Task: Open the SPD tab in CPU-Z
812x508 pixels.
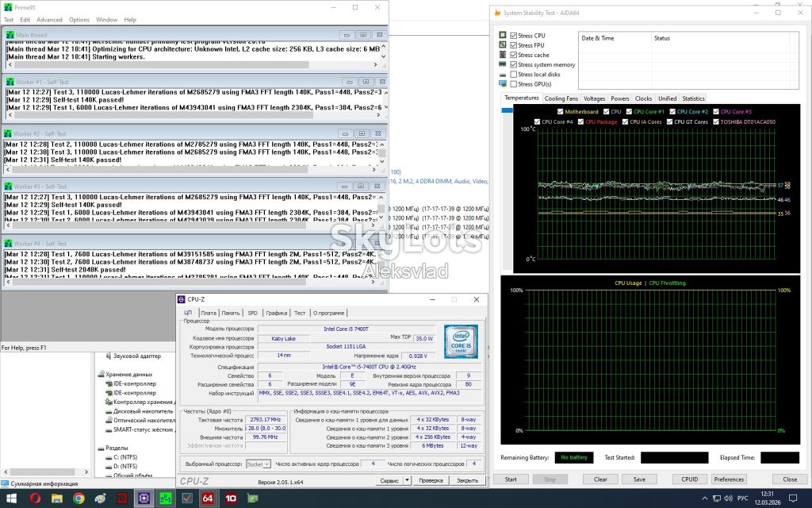Action: [252, 313]
